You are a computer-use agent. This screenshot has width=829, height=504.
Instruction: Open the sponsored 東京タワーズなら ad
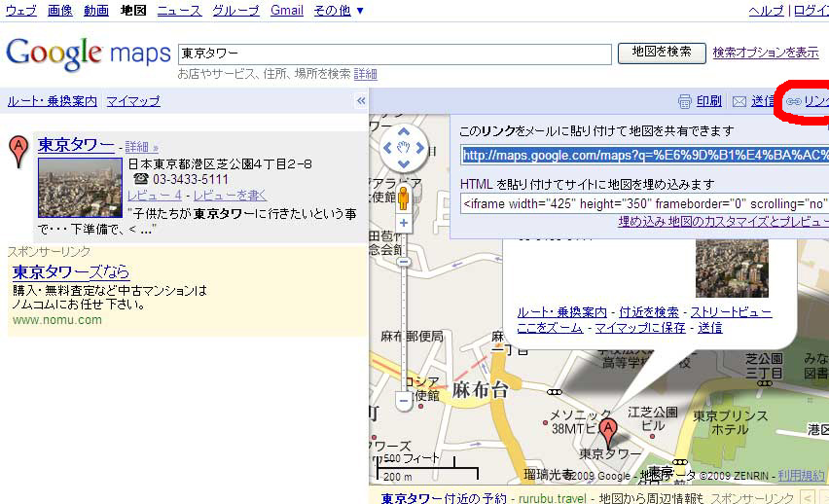71,271
